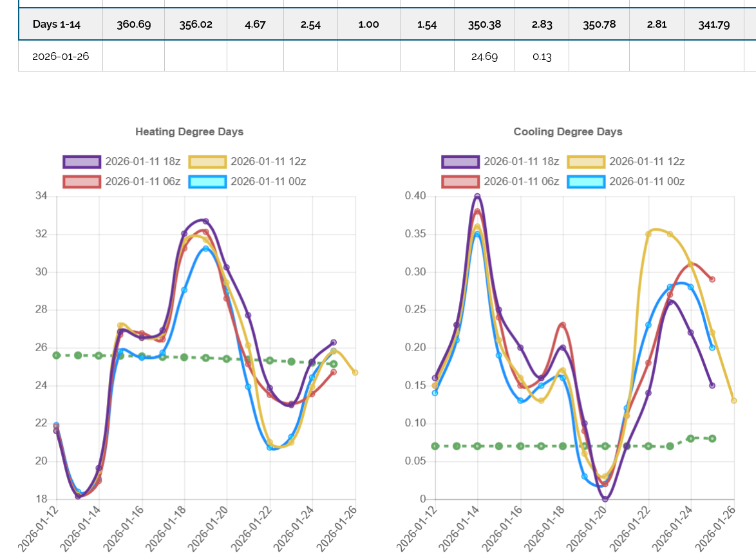This screenshot has width=756, height=556.
Task: Toggle the 2026-01-11 00z label in Heating legend
Action: pyautogui.click(x=268, y=181)
